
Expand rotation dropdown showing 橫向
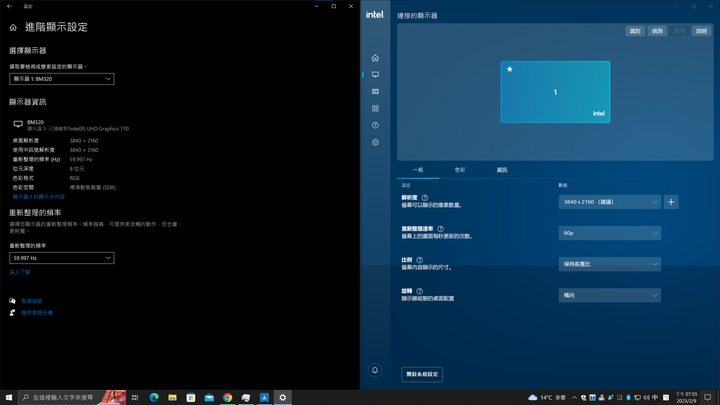[x=609, y=295]
